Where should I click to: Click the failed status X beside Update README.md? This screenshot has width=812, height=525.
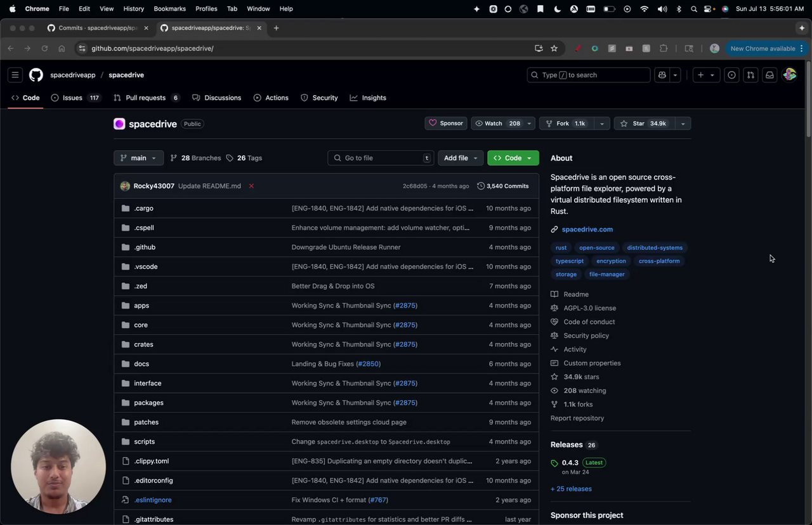(x=251, y=186)
